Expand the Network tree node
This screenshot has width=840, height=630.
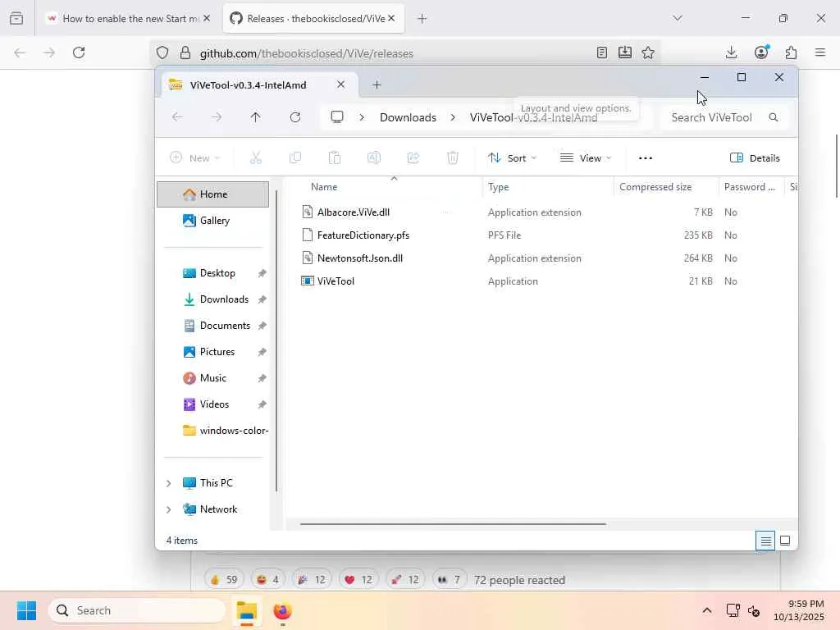tap(169, 509)
